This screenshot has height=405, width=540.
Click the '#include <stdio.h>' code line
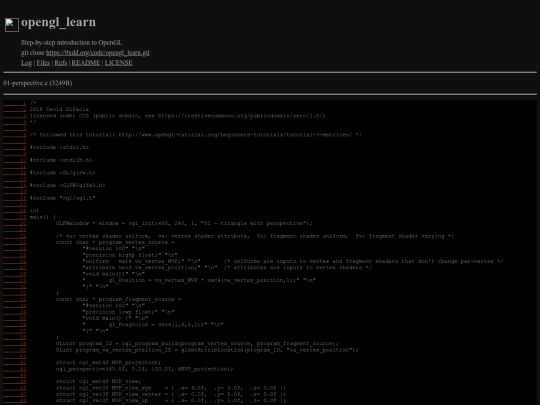pyautogui.click(x=59, y=147)
